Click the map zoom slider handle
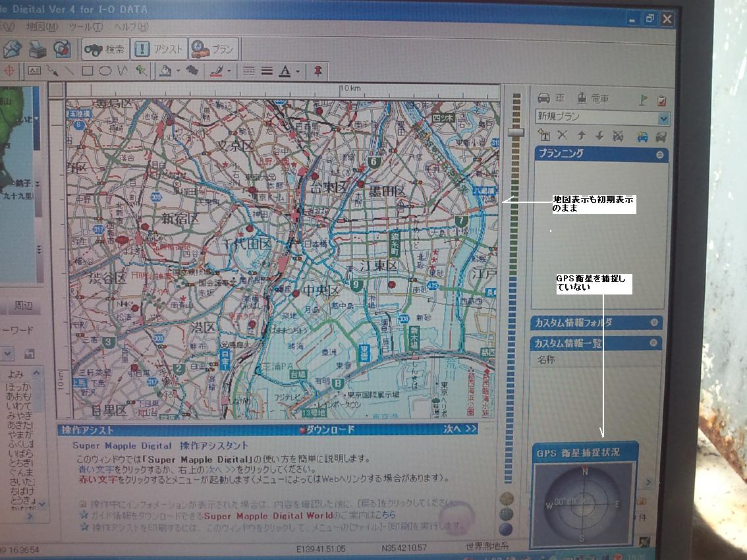 pos(516,132)
